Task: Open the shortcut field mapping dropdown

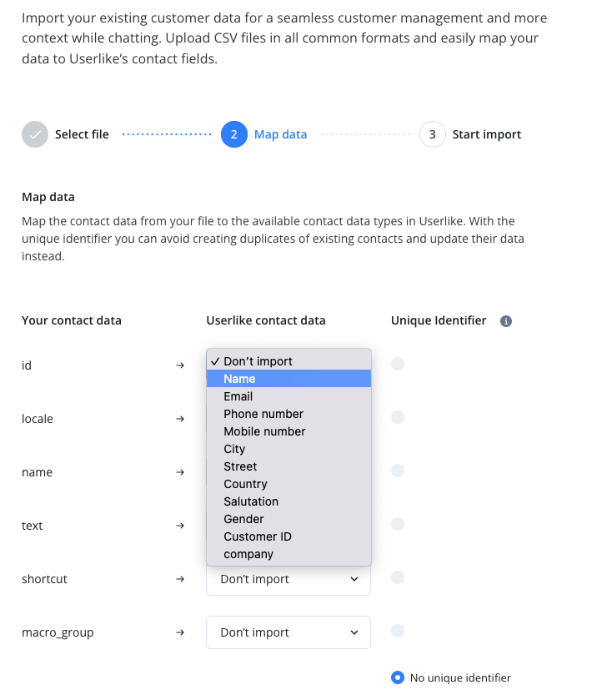Action: click(x=288, y=579)
